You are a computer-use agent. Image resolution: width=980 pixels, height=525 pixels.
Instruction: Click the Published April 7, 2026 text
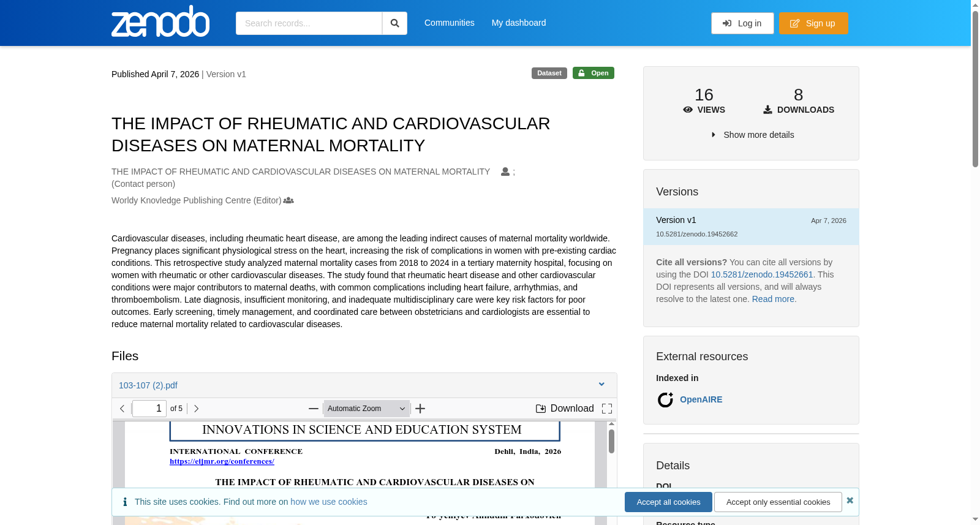[155, 74]
